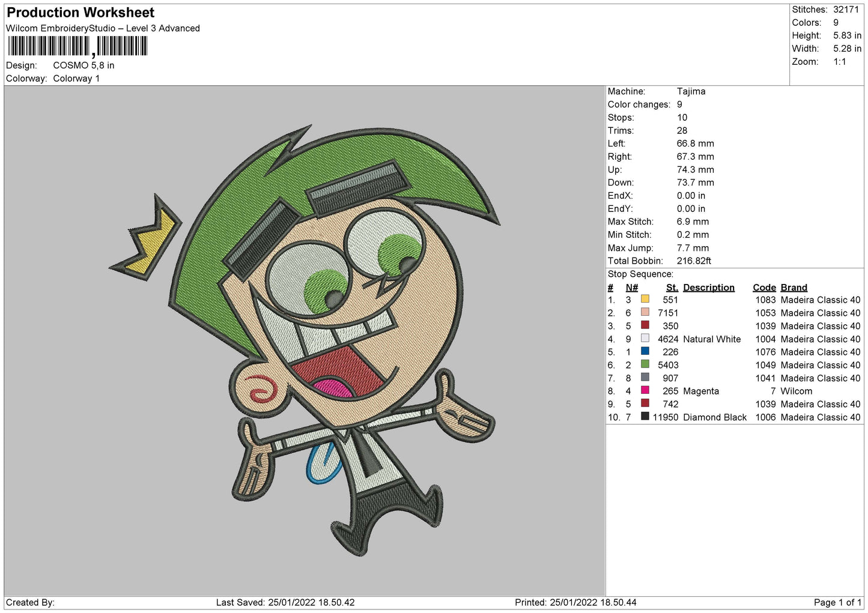The width and height of the screenshot is (868, 613).
Task: Click the Diamond Black thread swatch
Action: coord(645,416)
